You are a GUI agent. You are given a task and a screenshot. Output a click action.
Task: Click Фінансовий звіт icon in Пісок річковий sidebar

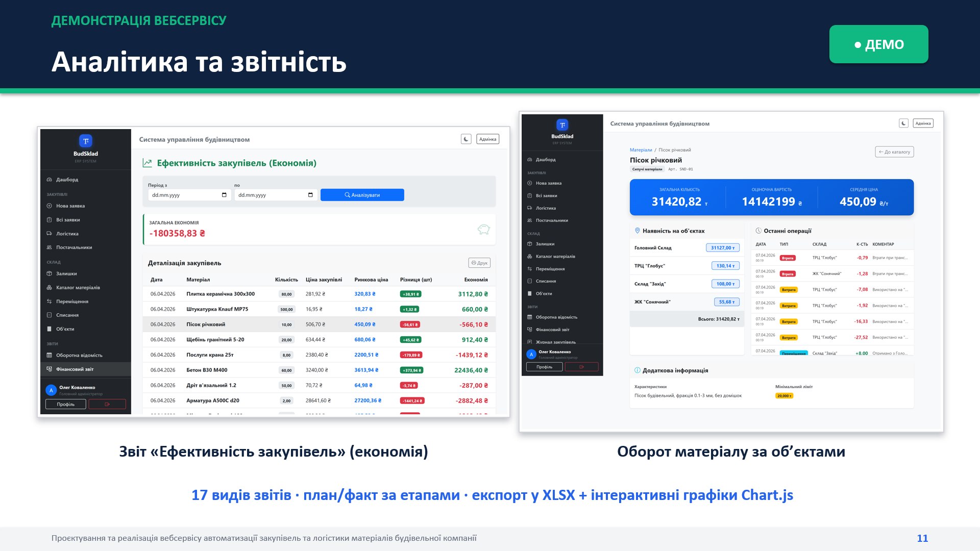(x=529, y=330)
